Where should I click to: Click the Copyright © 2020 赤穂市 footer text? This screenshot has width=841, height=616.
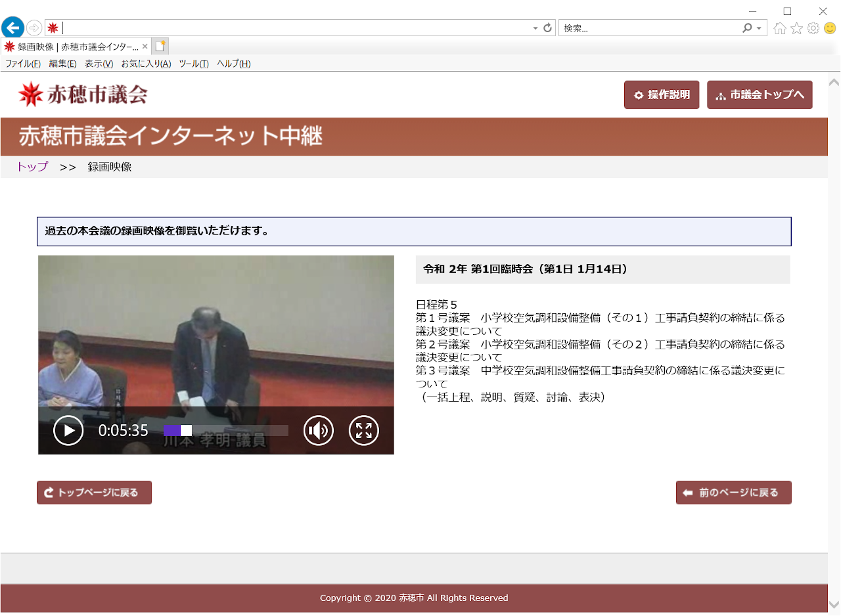414,598
